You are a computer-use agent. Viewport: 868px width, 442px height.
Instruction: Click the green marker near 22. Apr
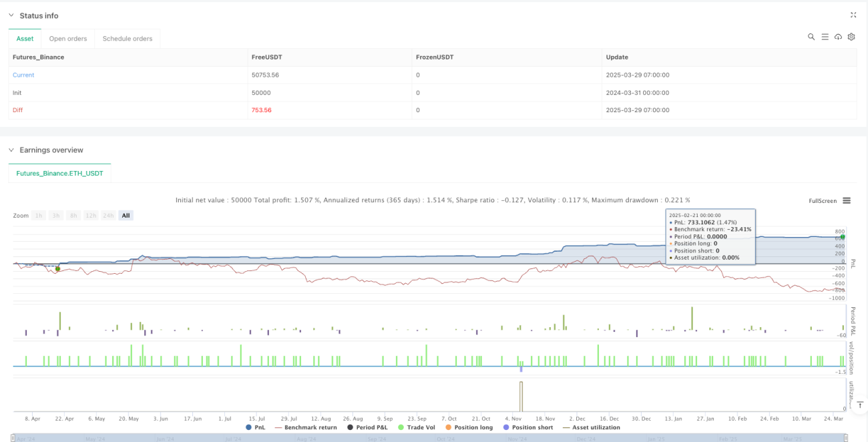point(57,268)
